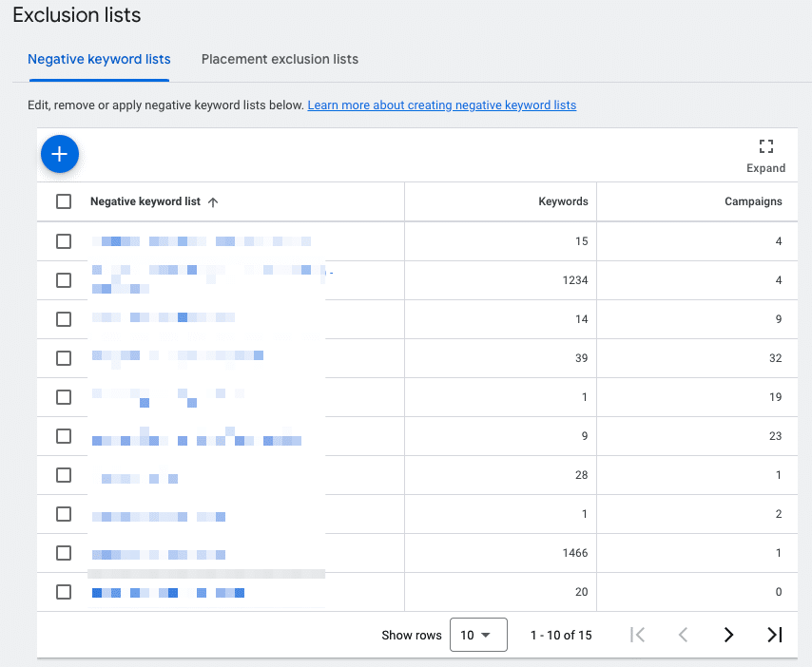Click the 0 campaigns value
This screenshot has height=667, width=812.
(779, 592)
